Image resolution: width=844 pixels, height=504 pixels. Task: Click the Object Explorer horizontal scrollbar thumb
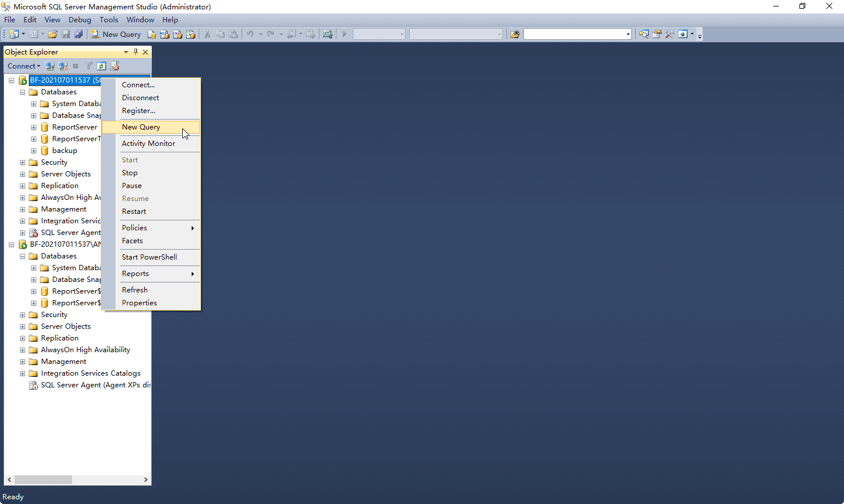[x=43, y=479]
